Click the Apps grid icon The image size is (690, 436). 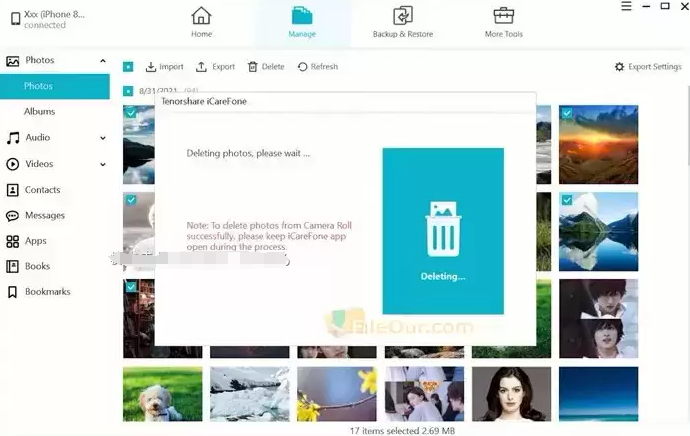pos(13,241)
